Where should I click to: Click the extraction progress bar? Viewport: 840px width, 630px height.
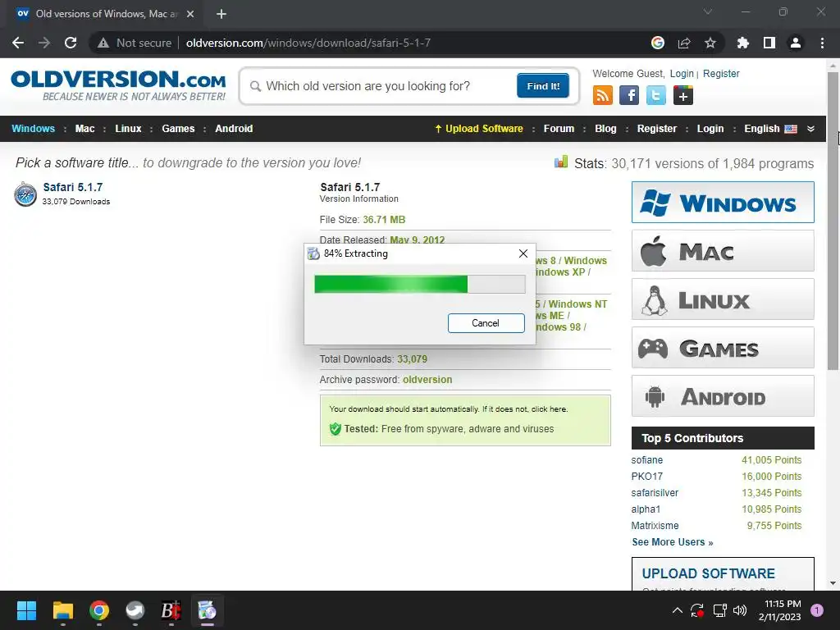[420, 284]
